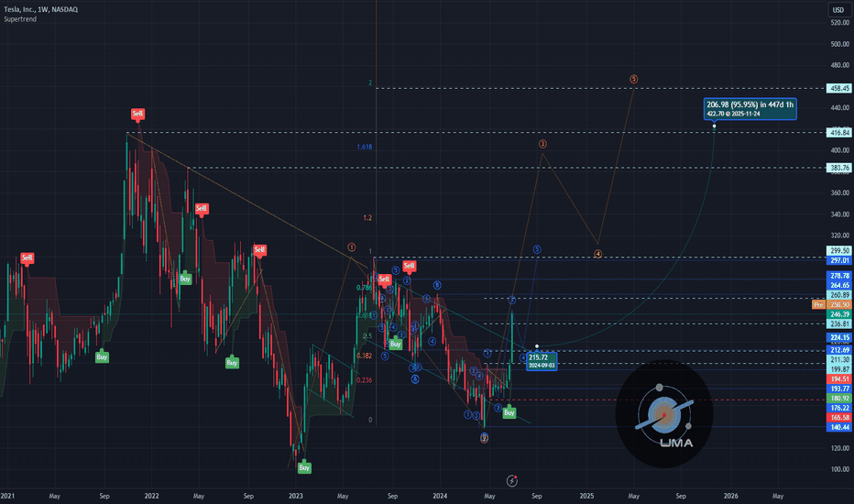Select the Supertrend indicator label
This screenshot has width=854, height=504.
pyautogui.click(x=20, y=19)
